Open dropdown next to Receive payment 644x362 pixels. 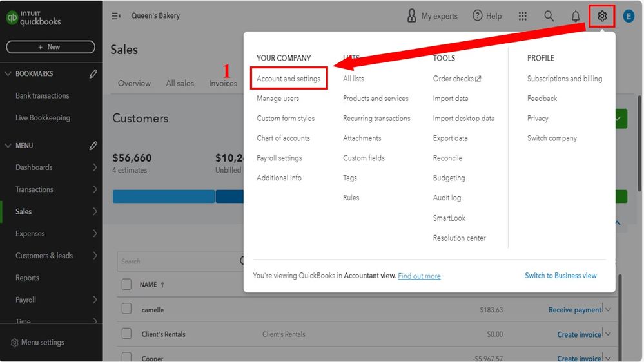(609, 309)
